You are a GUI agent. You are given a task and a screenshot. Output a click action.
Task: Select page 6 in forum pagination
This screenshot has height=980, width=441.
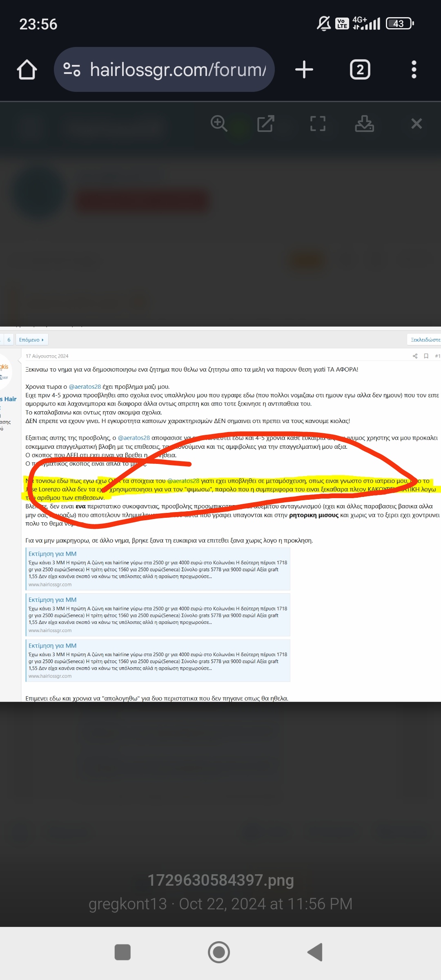click(9, 340)
